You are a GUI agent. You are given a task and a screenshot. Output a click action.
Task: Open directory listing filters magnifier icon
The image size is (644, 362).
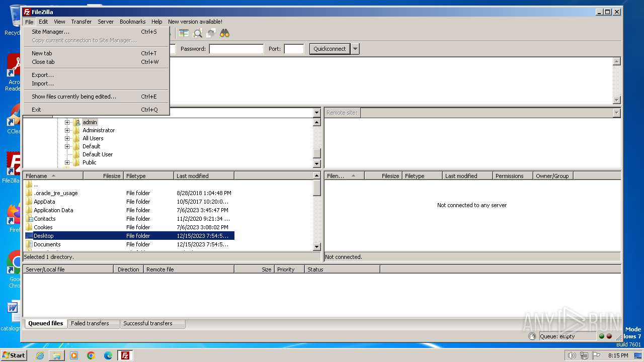(x=198, y=33)
